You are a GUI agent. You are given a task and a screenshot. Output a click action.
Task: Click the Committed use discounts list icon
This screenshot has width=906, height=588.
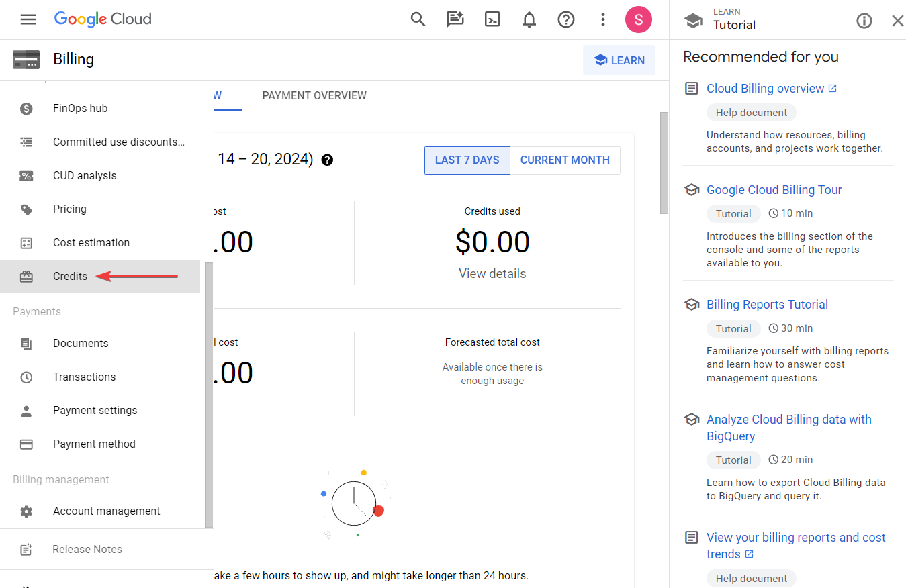(26, 142)
